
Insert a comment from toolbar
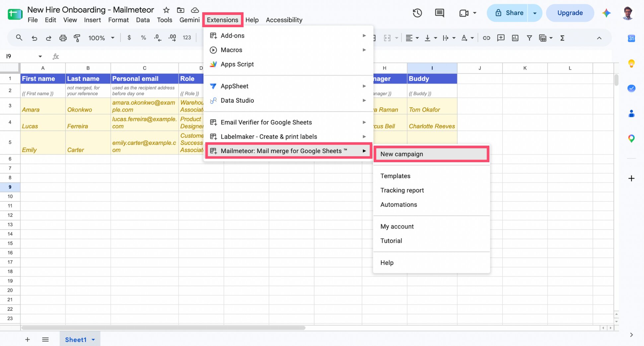[x=501, y=38]
